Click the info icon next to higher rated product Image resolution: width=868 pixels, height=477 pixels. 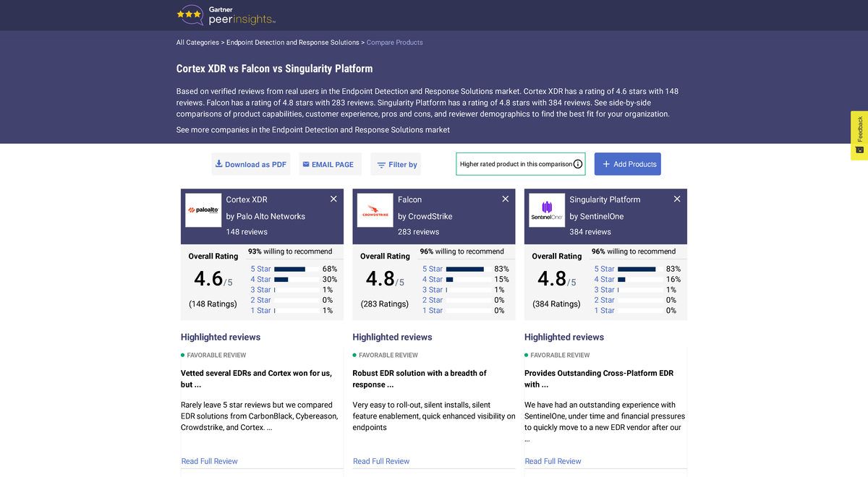point(578,164)
